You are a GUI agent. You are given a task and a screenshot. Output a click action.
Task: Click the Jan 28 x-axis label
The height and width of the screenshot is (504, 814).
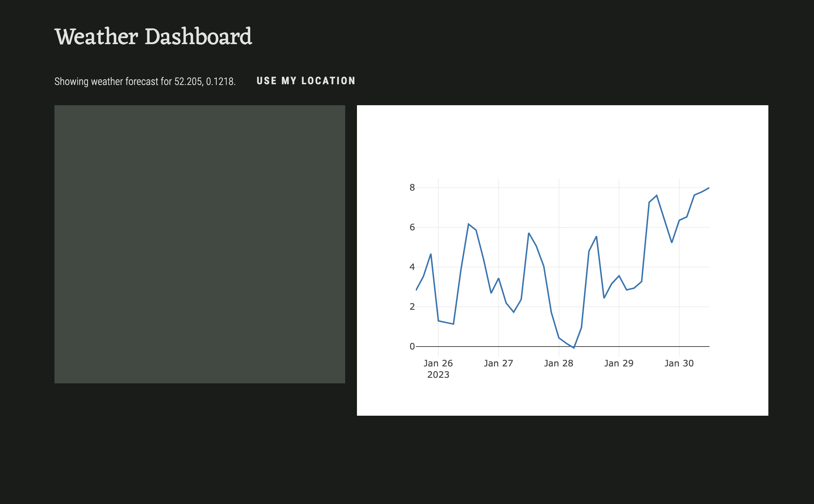click(559, 363)
